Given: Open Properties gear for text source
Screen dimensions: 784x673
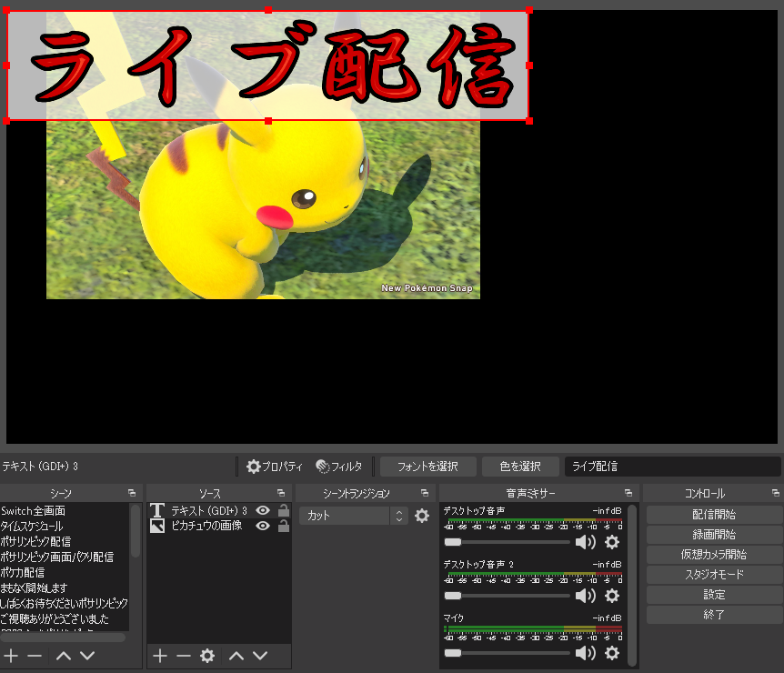Looking at the screenshot, I should click(274, 467).
